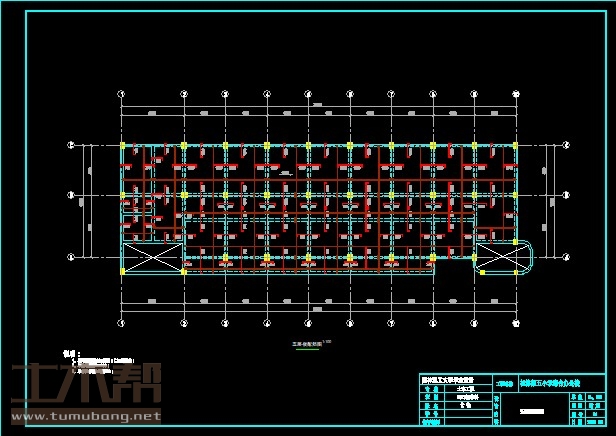Click the upper row axis bubble on right side
Screen dimensions: 616x436
pos(565,145)
